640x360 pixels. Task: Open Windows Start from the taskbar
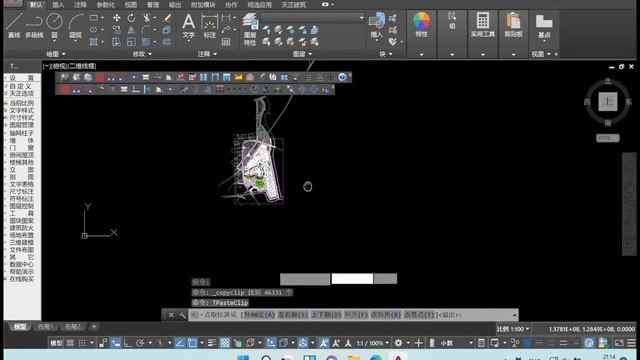point(243,358)
